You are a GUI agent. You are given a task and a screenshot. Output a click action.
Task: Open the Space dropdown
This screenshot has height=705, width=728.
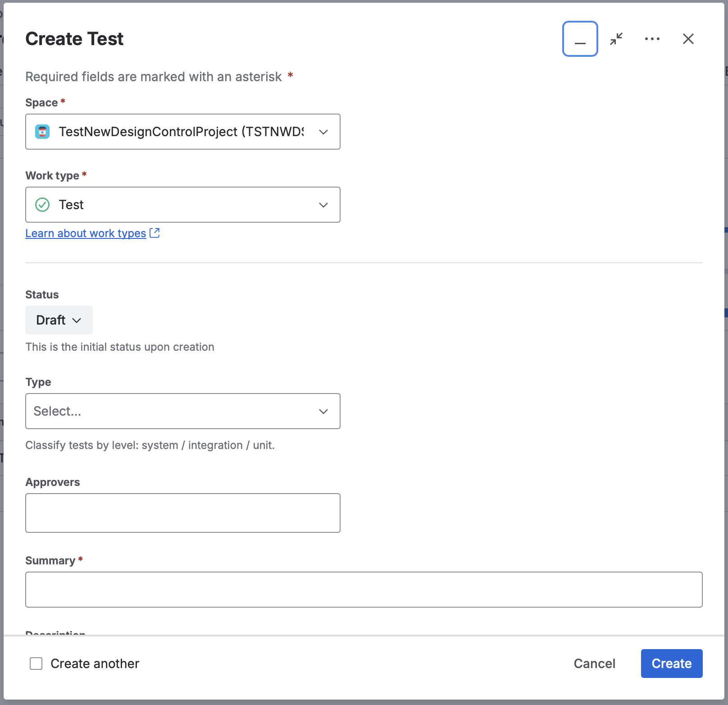[183, 132]
